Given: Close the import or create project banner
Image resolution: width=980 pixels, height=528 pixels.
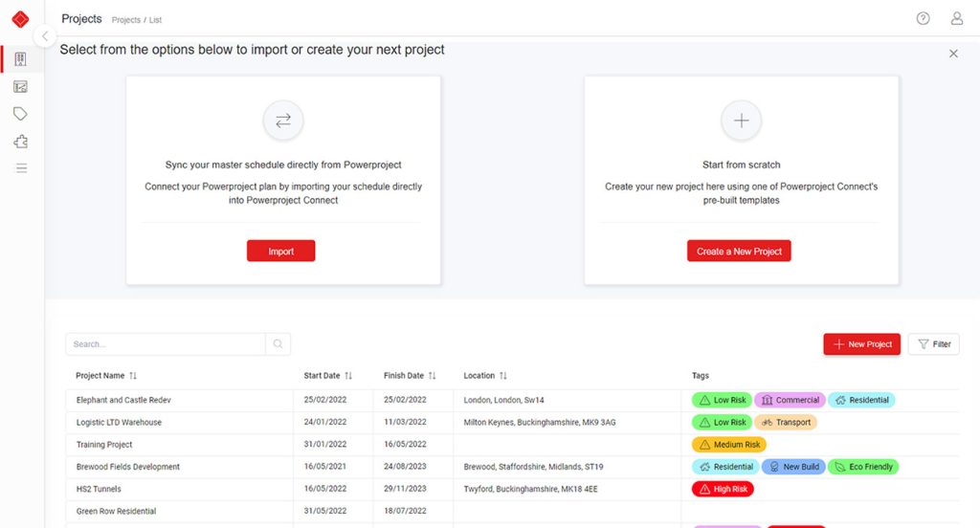Looking at the screenshot, I should tap(953, 54).
